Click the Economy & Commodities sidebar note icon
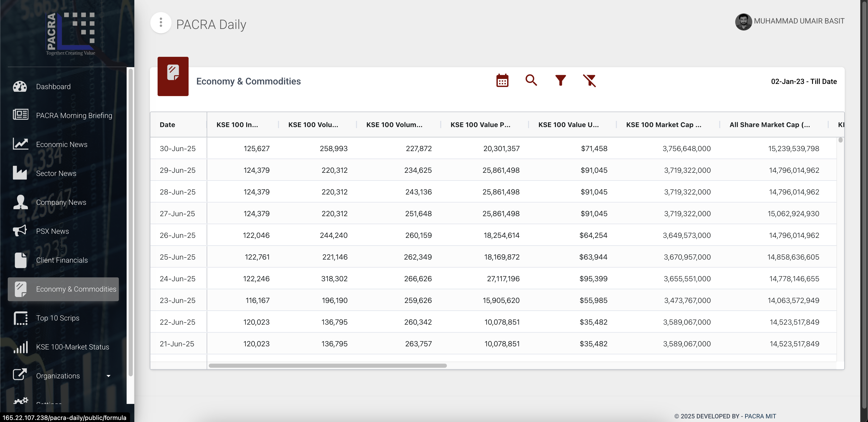Image resolution: width=868 pixels, height=422 pixels. tap(21, 289)
